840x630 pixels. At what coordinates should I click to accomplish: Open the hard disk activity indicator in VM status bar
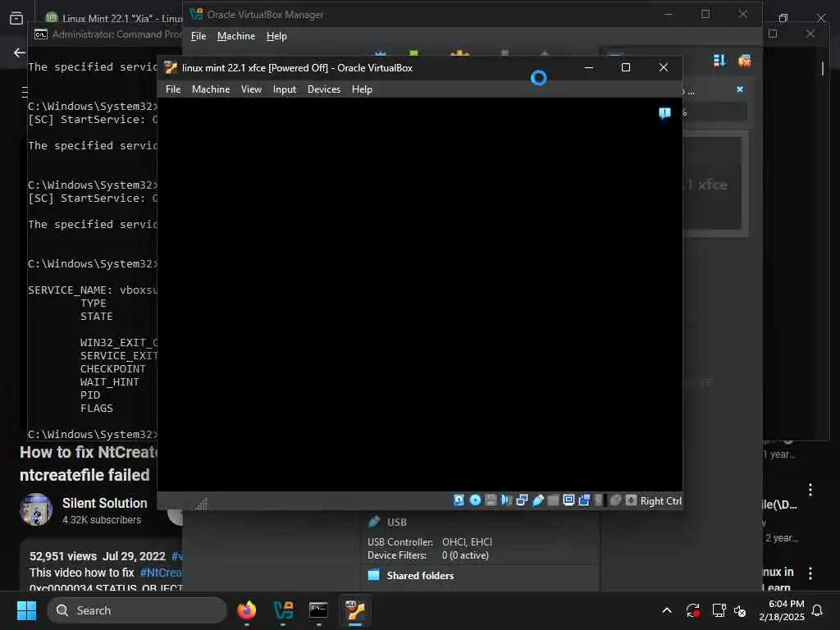(459, 500)
